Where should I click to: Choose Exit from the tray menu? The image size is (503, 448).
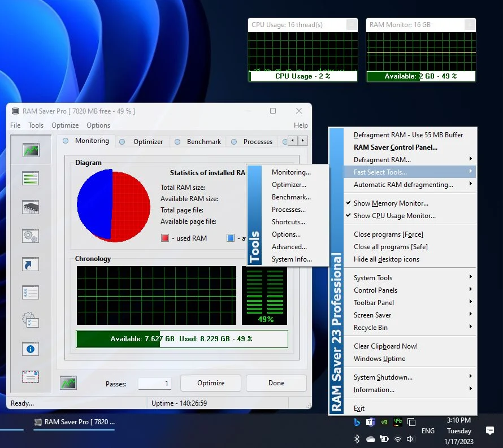[410, 408]
